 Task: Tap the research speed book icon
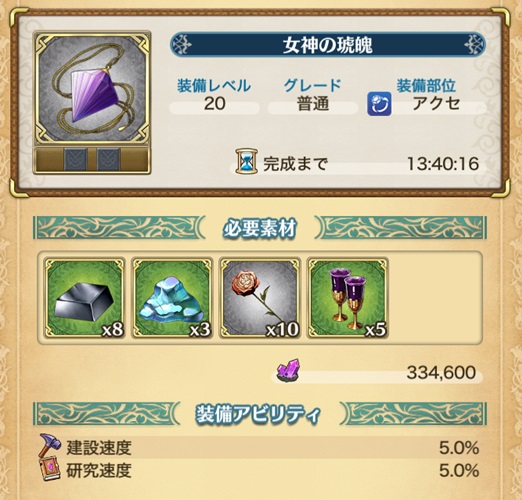coord(49,470)
